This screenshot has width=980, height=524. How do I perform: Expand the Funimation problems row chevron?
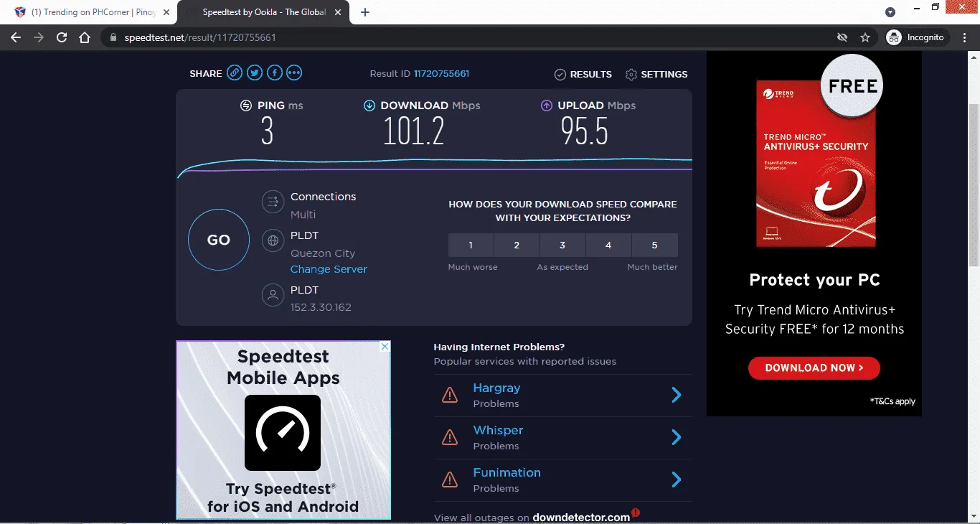(x=676, y=479)
